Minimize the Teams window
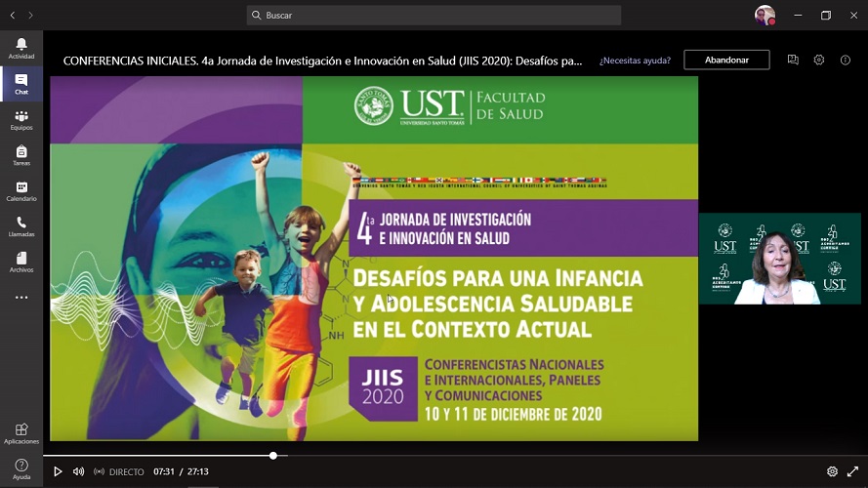The width and height of the screenshot is (868, 488). [798, 15]
